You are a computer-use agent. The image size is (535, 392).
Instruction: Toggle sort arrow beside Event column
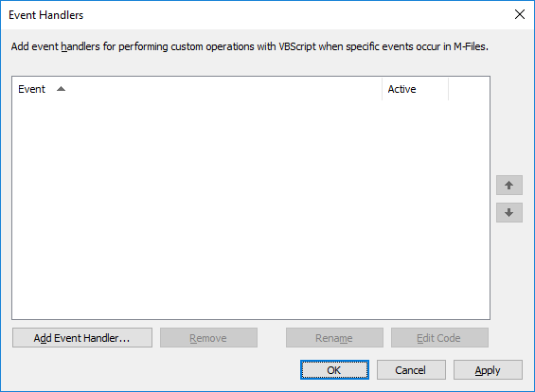coord(61,89)
